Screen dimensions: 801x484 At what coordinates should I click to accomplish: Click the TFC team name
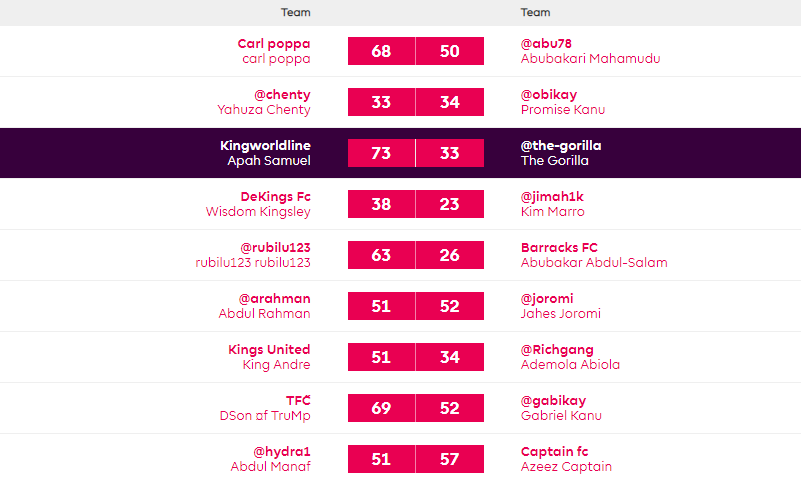[x=298, y=401]
